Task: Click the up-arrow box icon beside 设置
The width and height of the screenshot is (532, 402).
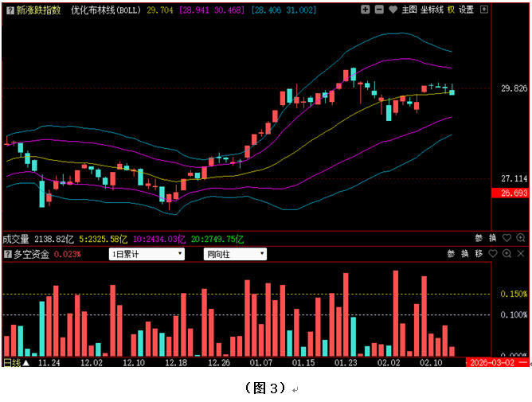Action: pyautogui.click(x=483, y=10)
